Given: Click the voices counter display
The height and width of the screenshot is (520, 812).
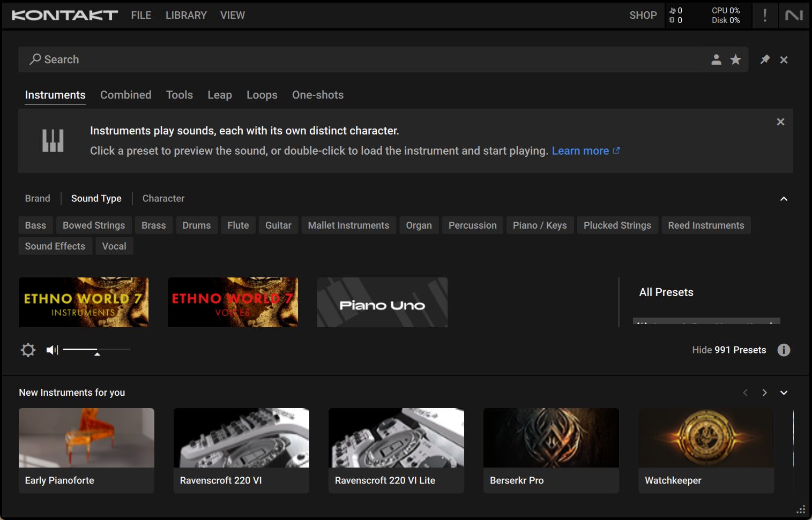Looking at the screenshot, I should coord(676,16).
